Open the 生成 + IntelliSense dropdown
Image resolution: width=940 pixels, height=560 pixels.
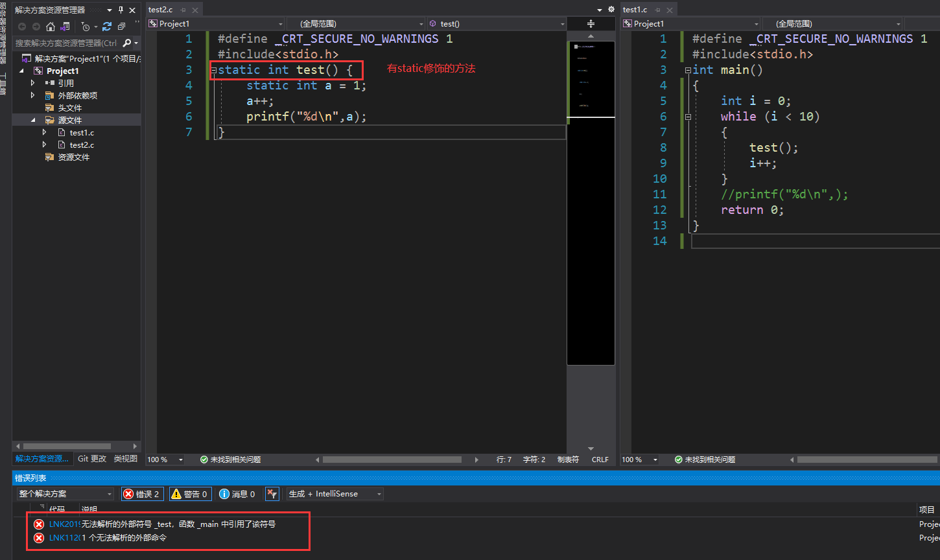pos(335,494)
